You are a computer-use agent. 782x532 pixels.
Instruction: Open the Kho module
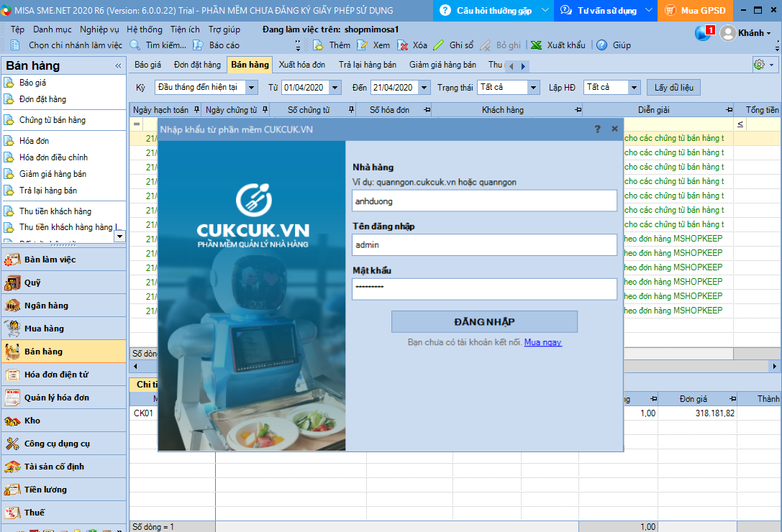pos(64,421)
